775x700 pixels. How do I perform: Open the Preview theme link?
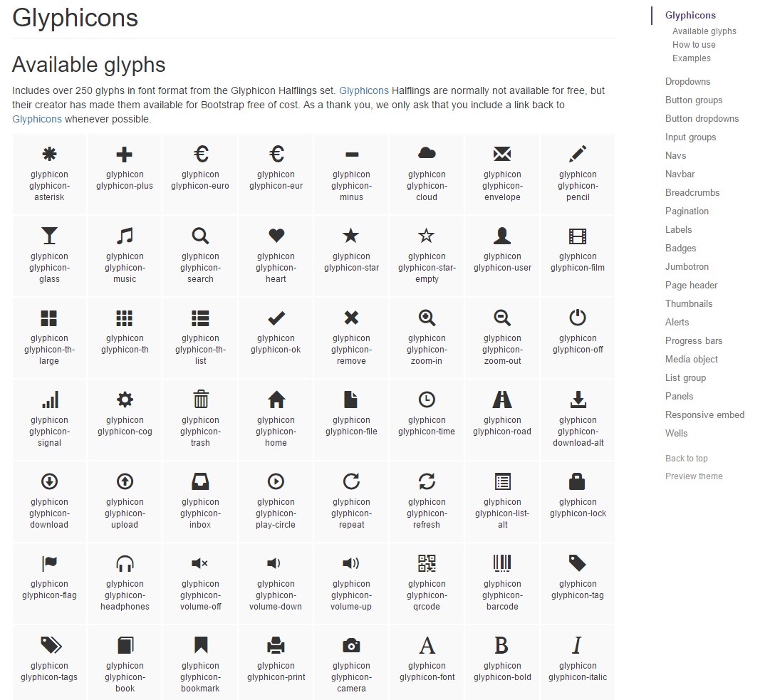693,476
